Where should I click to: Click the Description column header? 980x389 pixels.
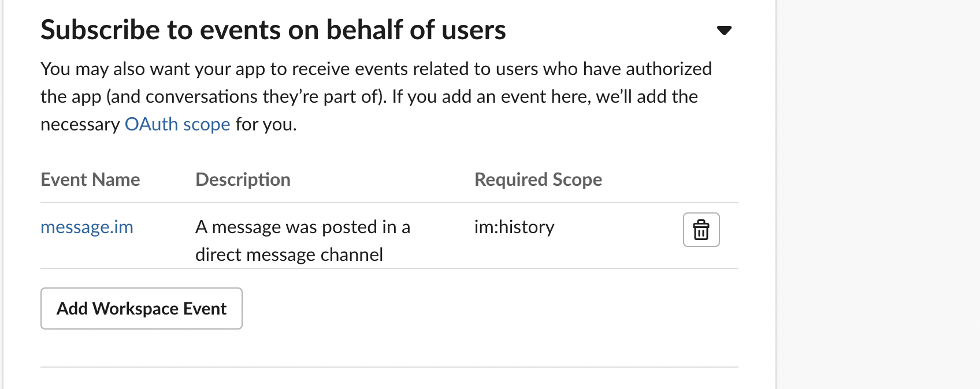tap(243, 179)
